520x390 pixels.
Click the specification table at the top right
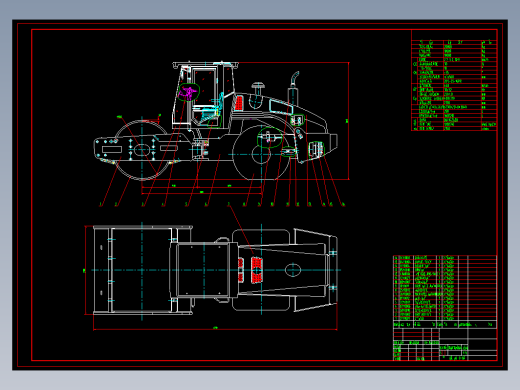click(x=454, y=85)
